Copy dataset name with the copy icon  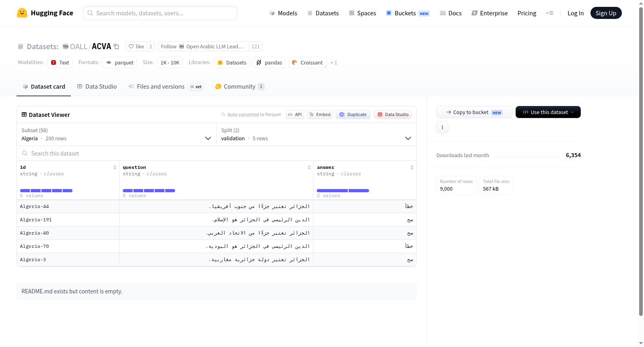116,46
